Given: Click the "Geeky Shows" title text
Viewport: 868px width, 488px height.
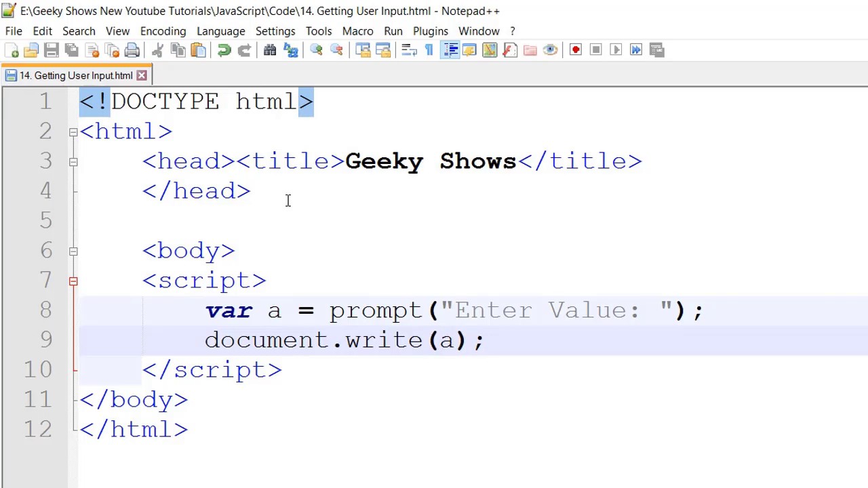Looking at the screenshot, I should (431, 161).
